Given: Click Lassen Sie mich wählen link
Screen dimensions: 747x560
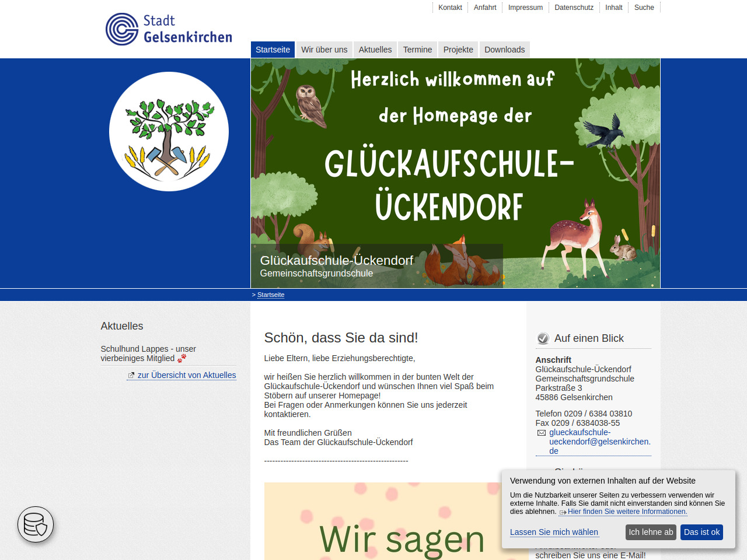Looking at the screenshot, I should (554, 532).
